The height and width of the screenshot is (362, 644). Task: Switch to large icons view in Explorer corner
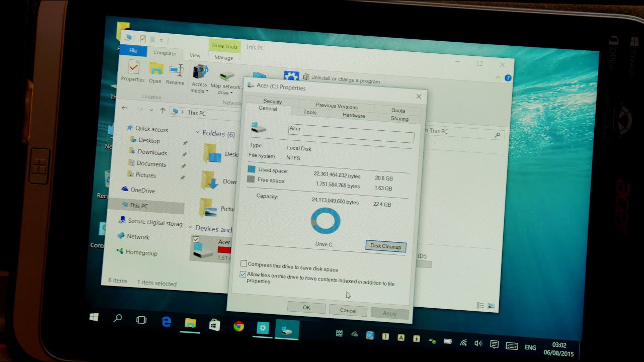click(492, 306)
